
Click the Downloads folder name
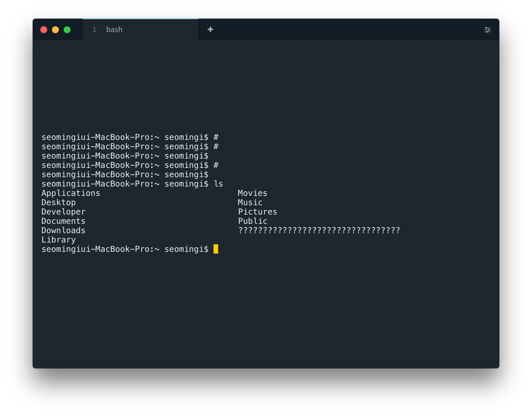point(63,230)
